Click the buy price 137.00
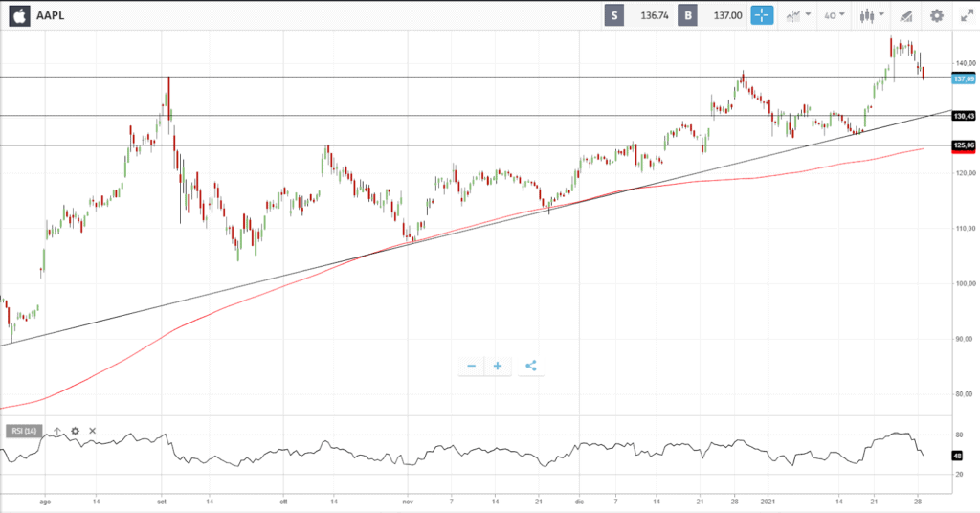This screenshot has width=980, height=513. pos(727,15)
